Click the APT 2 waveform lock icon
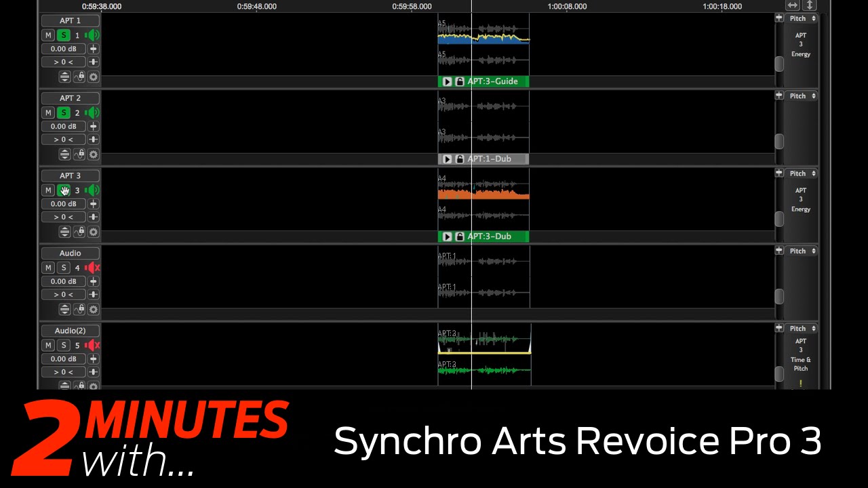The width and height of the screenshot is (868, 488). [x=79, y=155]
